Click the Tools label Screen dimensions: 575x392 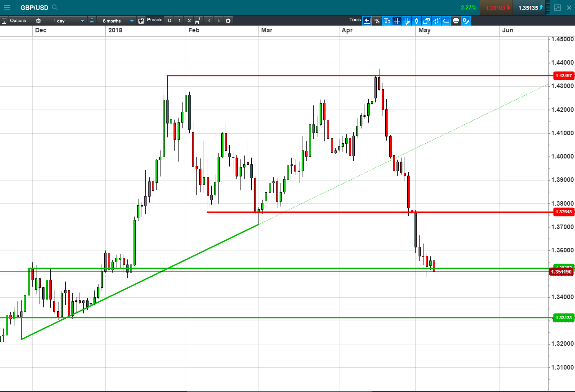pyautogui.click(x=355, y=20)
